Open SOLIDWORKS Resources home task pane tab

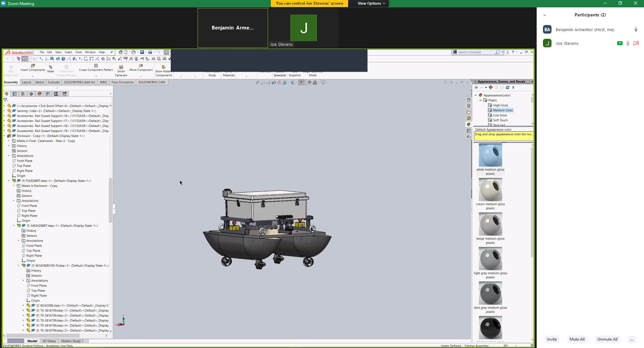[469, 99]
